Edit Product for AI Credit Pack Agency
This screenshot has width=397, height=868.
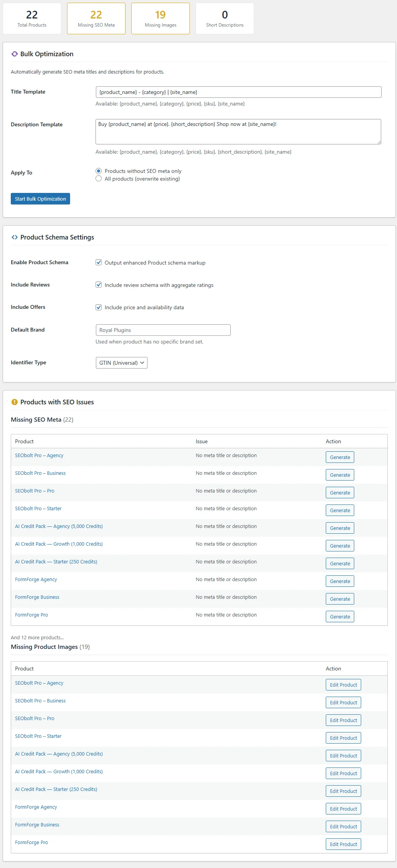point(343,756)
